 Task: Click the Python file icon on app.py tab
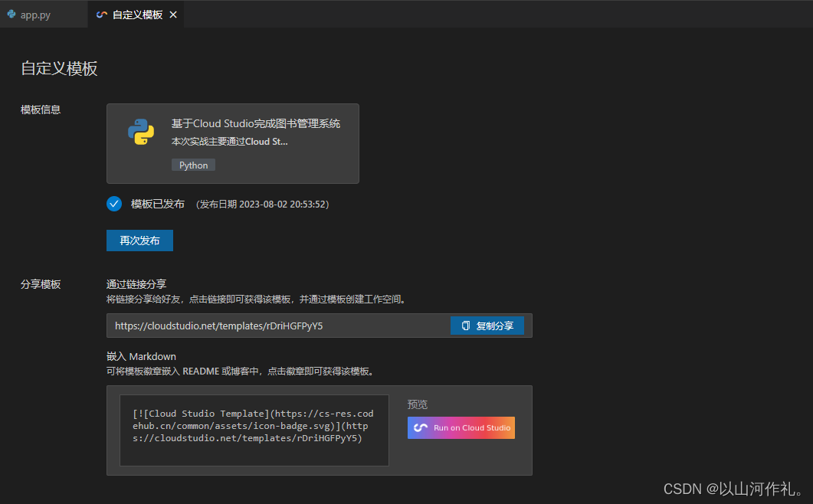[x=11, y=15]
